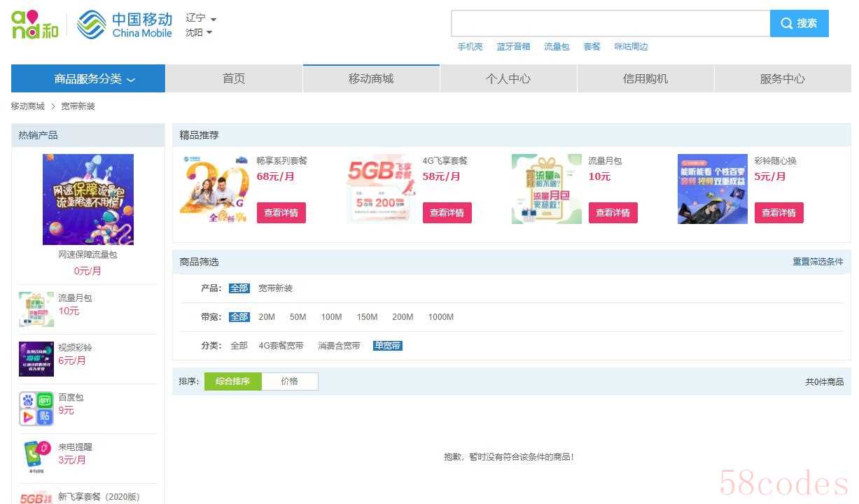The image size is (859, 504).
Task: Click the sidebar 流量月包 product thumbnail
Action: pos(36,309)
